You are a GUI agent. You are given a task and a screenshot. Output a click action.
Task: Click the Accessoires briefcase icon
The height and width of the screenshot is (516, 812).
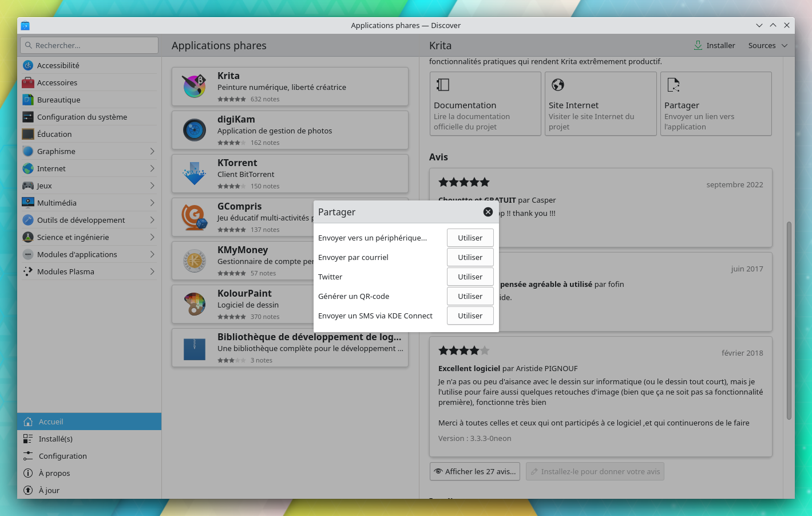[x=28, y=82]
